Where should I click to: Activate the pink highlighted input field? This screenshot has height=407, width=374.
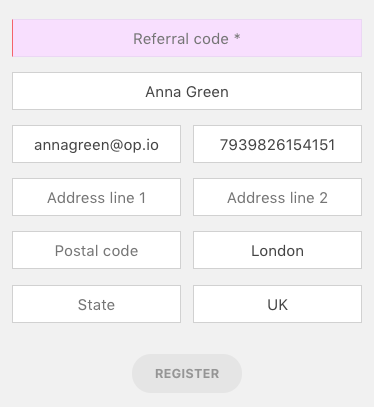click(x=187, y=38)
